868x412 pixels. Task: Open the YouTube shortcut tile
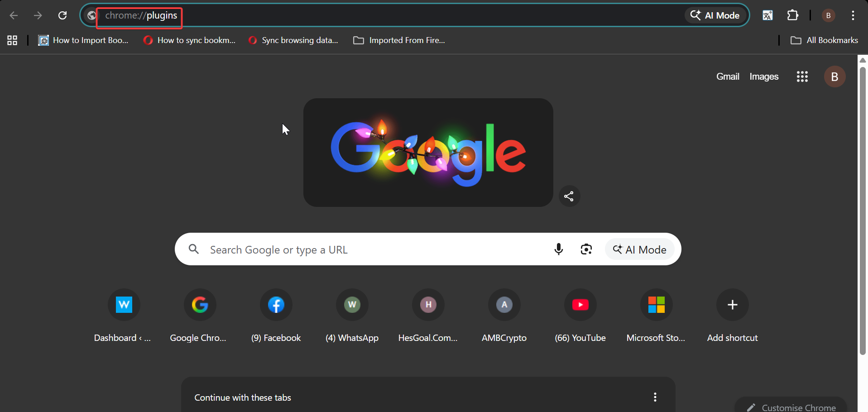[x=580, y=316]
